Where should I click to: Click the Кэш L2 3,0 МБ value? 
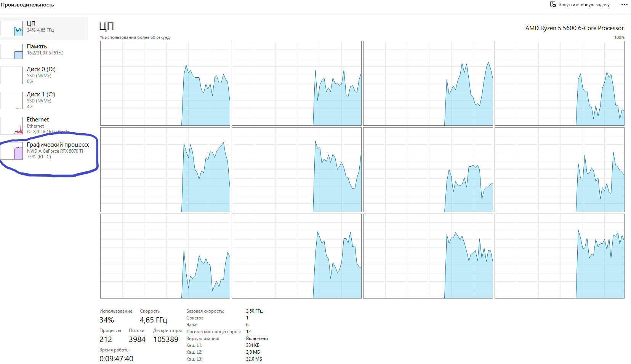(x=253, y=352)
